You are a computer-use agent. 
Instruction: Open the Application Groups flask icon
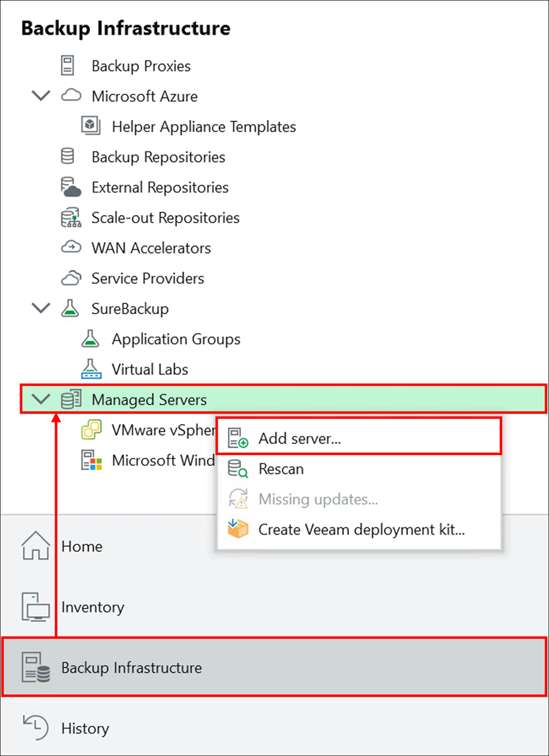[x=90, y=339]
